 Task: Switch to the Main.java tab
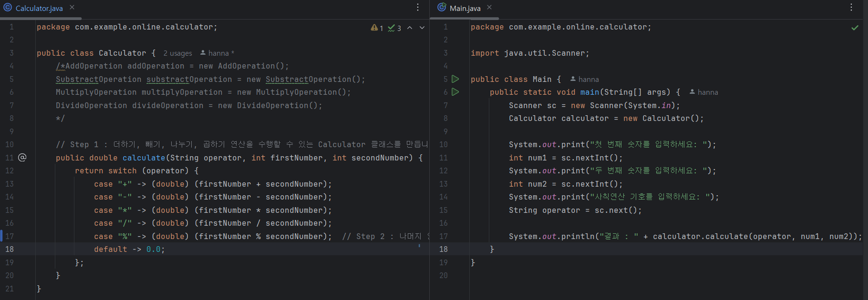(465, 8)
